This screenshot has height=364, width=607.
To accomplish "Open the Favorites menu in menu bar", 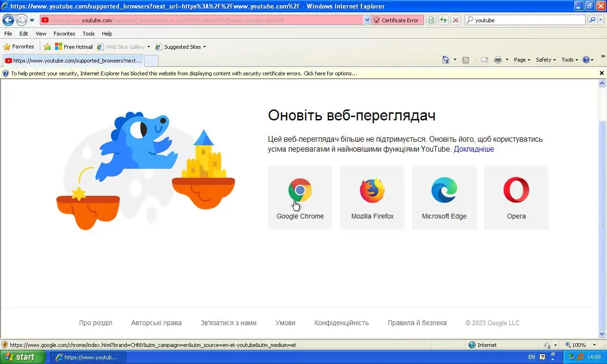I will click(64, 34).
